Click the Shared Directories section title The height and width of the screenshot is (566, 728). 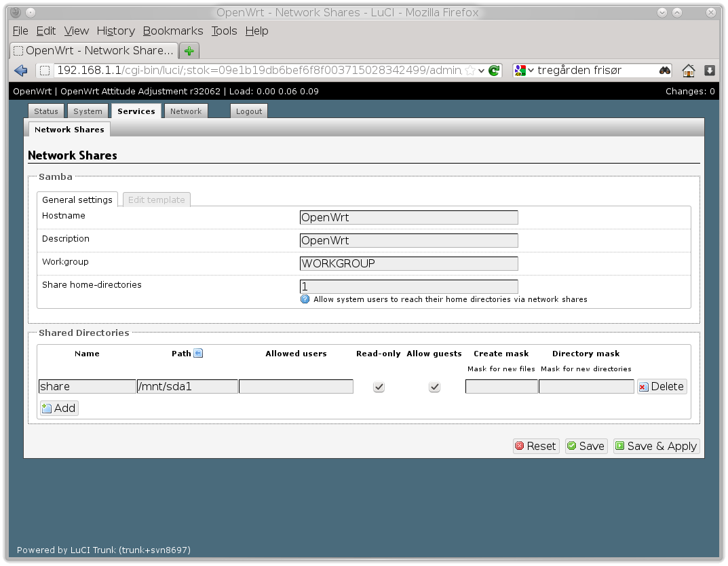(x=84, y=333)
